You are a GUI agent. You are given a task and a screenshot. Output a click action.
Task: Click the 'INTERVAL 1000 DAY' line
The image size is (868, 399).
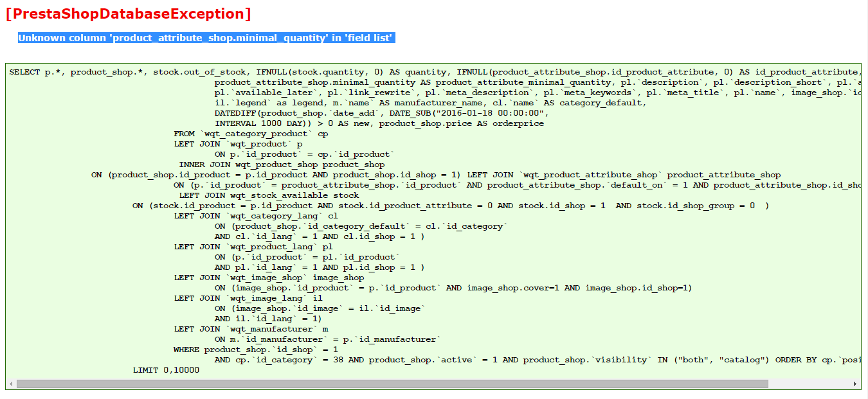click(x=379, y=123)
